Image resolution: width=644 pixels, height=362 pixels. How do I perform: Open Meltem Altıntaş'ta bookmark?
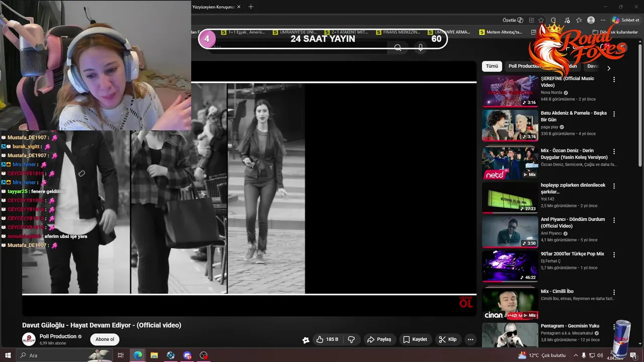pyautogui.click(x=501, y=32)
